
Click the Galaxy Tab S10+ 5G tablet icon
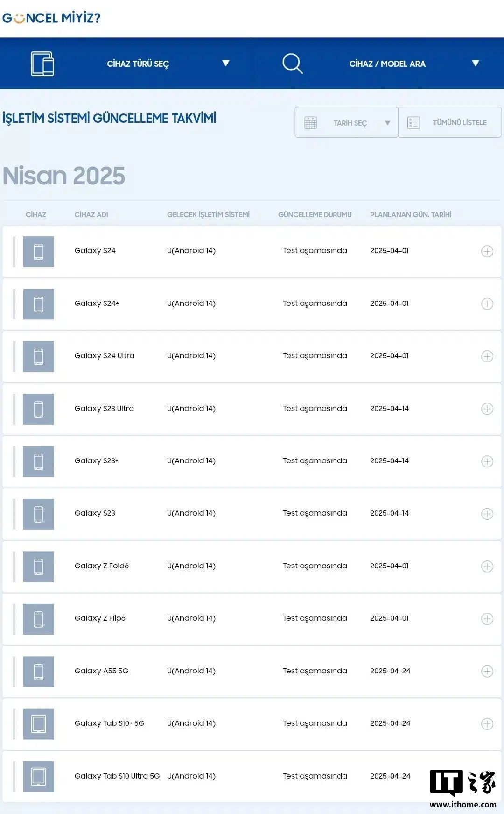[x=39, y=724]
